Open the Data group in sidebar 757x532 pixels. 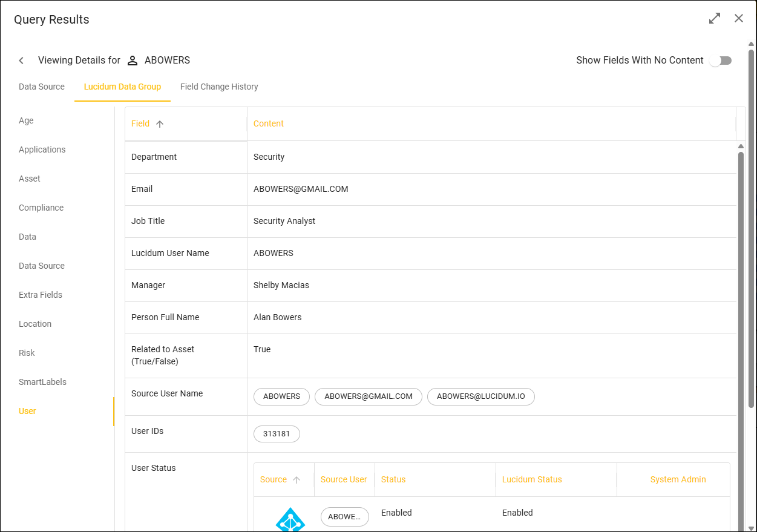(27, 237)
